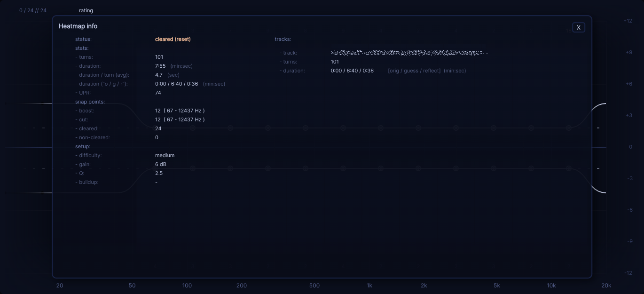Click the scrambled track name

pyautogui.click(x=409, y=53)
